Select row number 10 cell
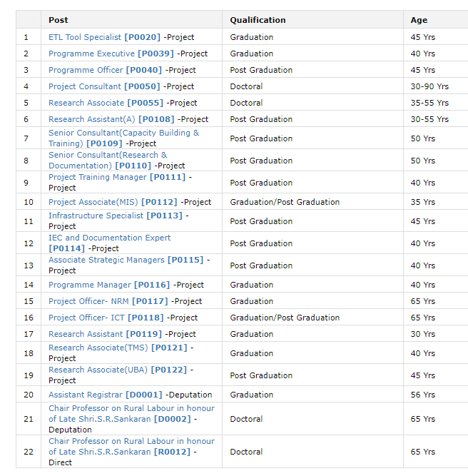 coord(29,202)
